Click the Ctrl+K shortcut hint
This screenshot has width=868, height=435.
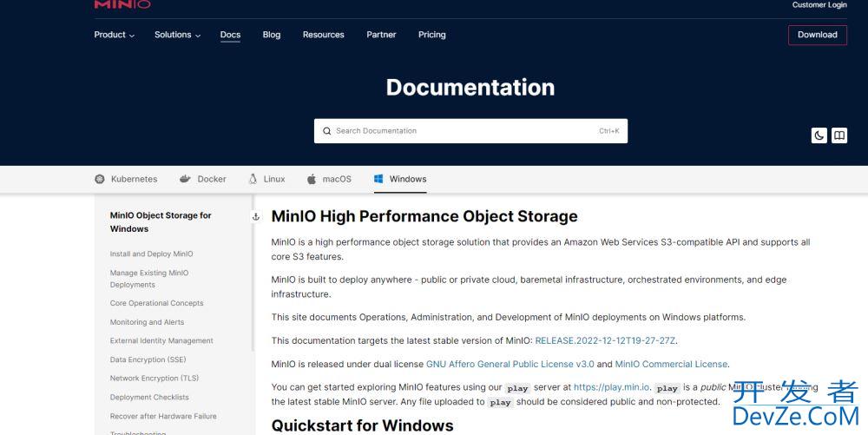(609, 131)
